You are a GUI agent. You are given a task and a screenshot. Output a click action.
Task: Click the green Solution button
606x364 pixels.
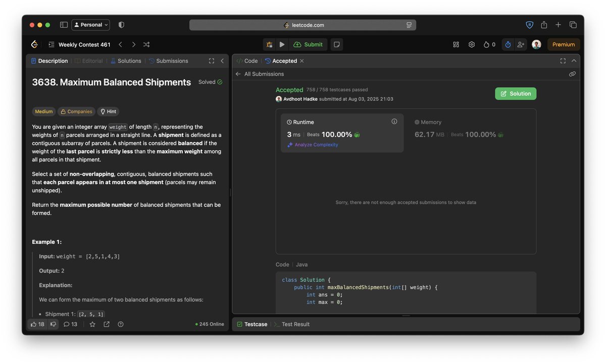coord(516,93)
